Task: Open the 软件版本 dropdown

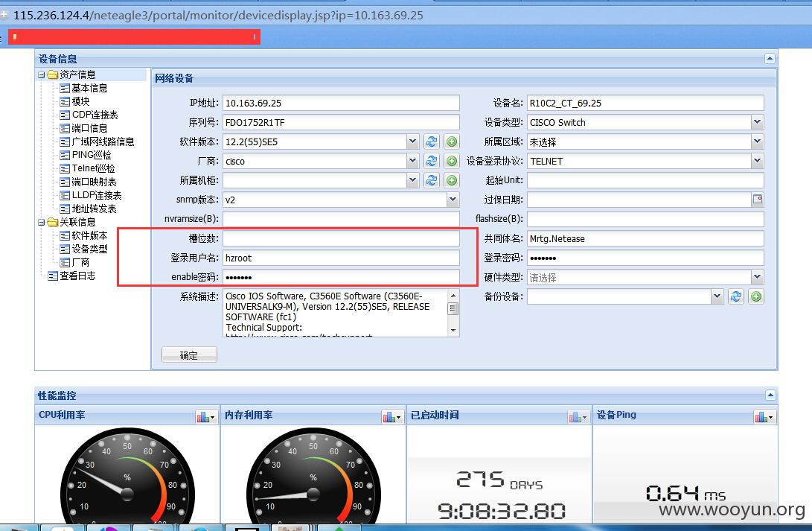Action: pos(412,142)
